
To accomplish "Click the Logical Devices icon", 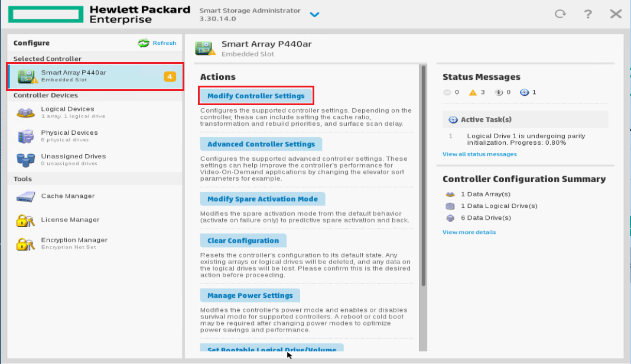I will pyautogui.click(x=25, y=112).
